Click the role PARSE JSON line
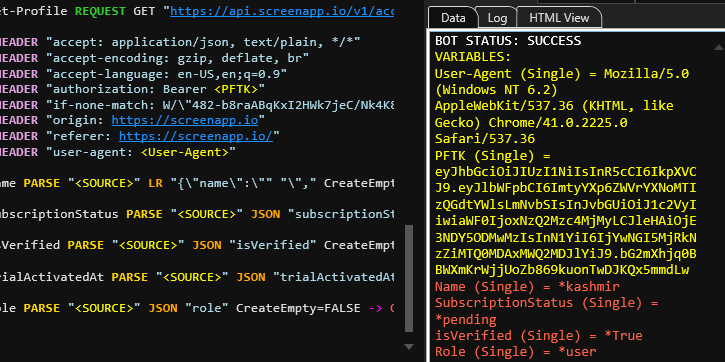The width and height of the screenshot is (725, 362). point(197,308)
